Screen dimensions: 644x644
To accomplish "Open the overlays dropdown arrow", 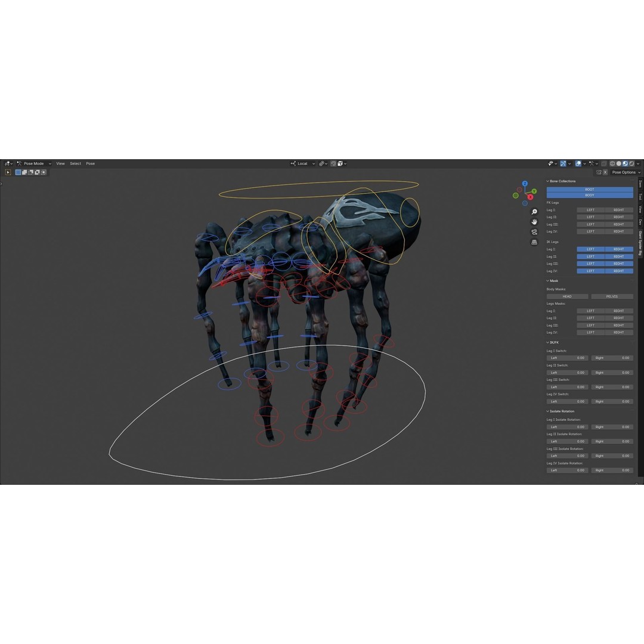I will 584,163.
